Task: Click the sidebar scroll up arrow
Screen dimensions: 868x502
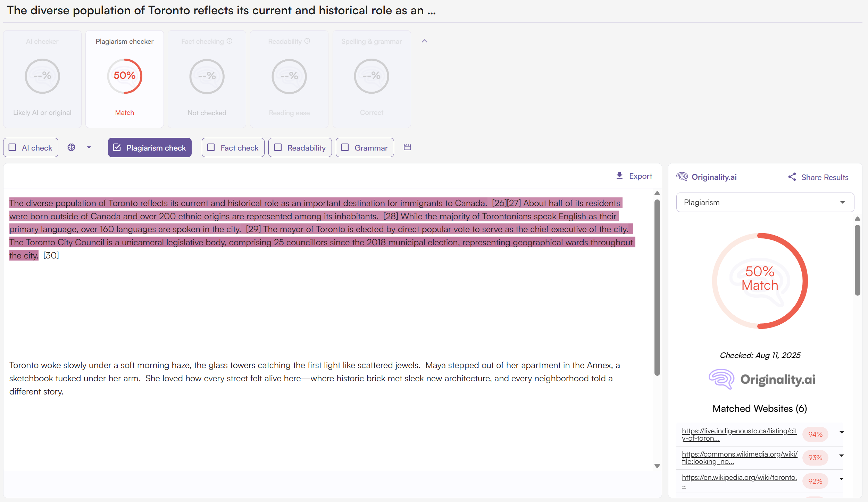Action: (x=857, y=219)
